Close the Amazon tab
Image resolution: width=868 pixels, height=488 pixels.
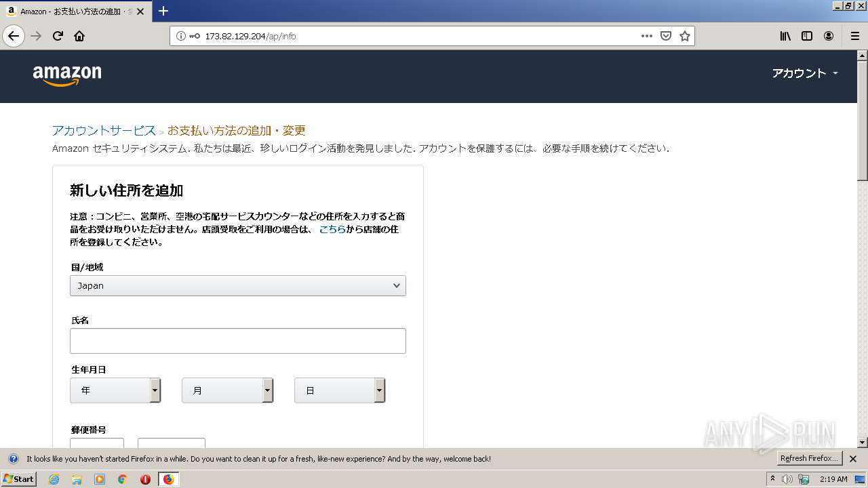tap(140, 12)
